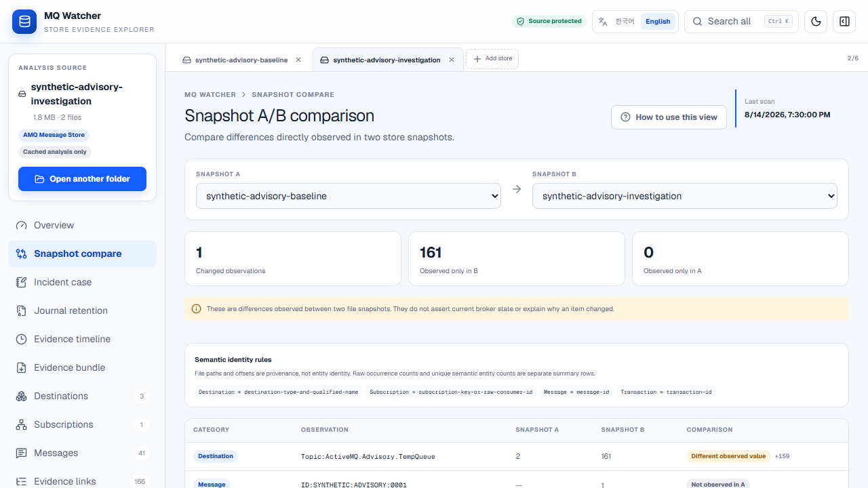
Task: Click the Cached analysis only tag
Action: 55,152
